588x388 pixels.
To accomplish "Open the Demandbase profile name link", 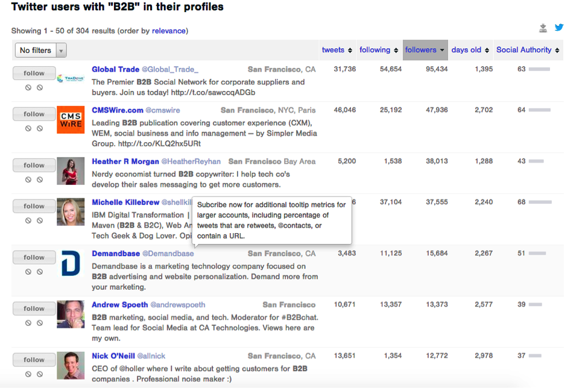I will point(116,254).
